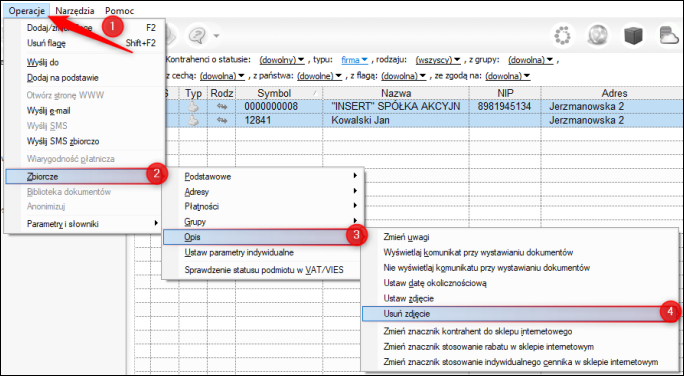Click the dark cube toolbar icon
Viewport: 684px width, 376px height.
point(633,35)
